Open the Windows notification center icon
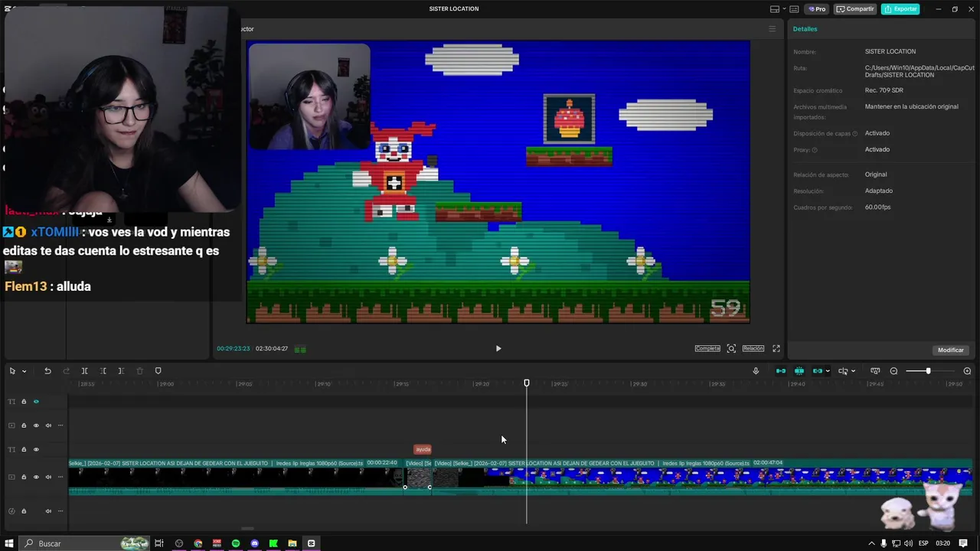This screenshot has width=980, height=551. point(963,543)
